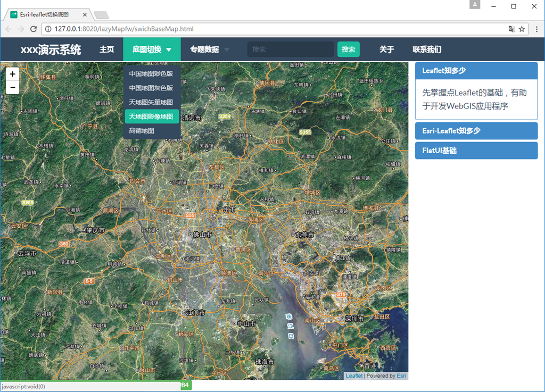View site information icon in address bar
This screenshot has height=392, width=545.
pyautogui.click(x=48, y=29)
